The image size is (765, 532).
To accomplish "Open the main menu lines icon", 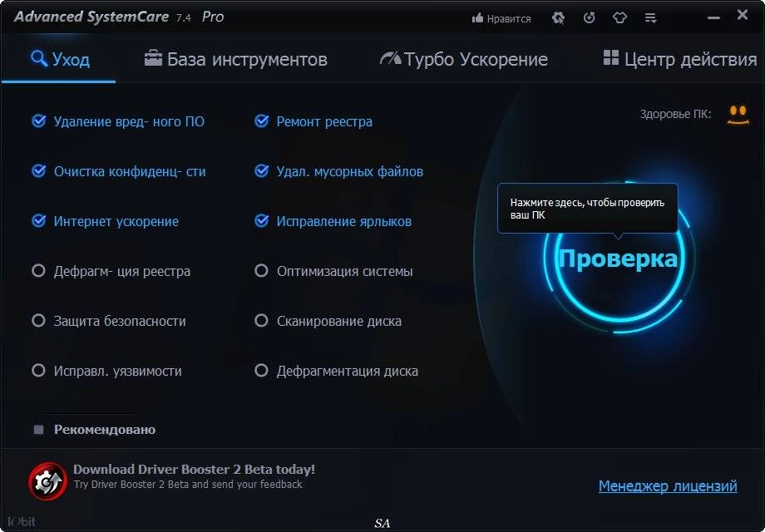I will (650, 18).
